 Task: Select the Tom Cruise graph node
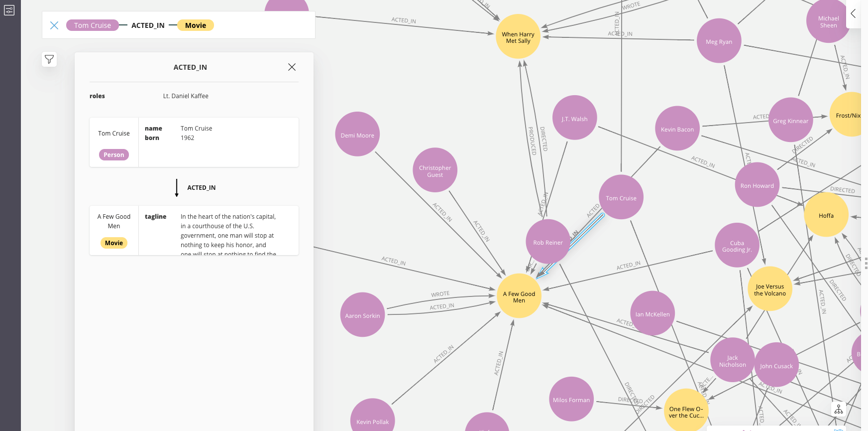tap(621, 197)
